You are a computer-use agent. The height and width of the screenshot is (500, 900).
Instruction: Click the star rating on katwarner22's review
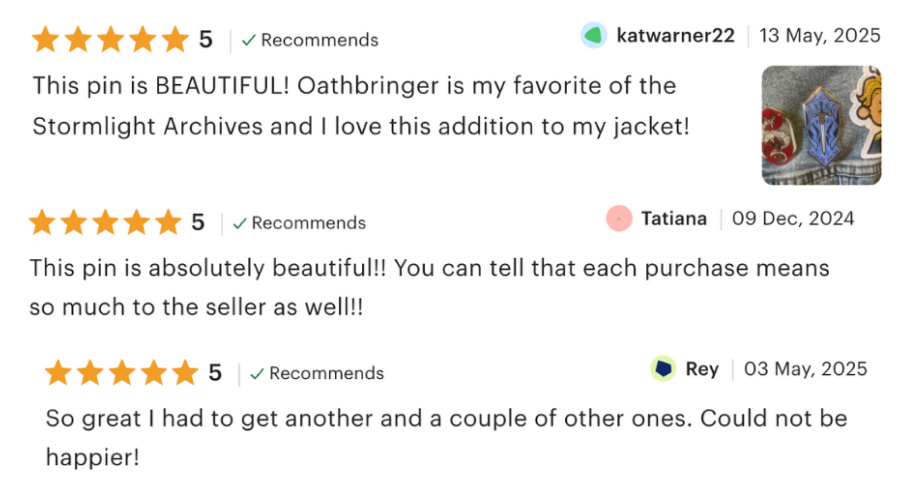(110, 40)
